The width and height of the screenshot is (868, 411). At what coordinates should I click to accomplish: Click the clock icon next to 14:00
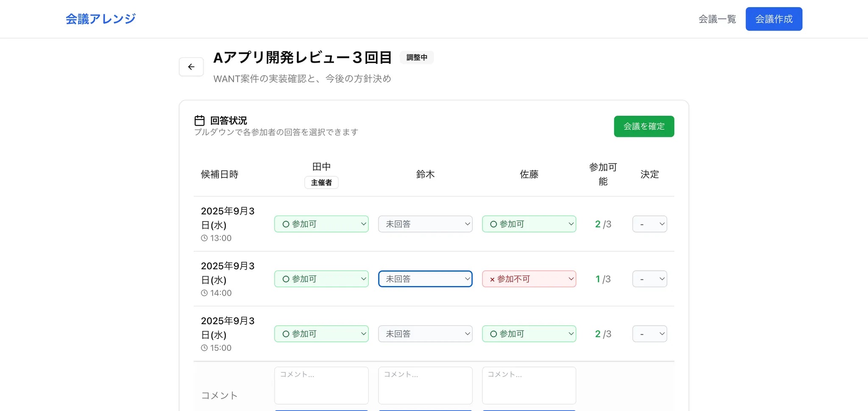pyautogui.click(x=204, y=293)
